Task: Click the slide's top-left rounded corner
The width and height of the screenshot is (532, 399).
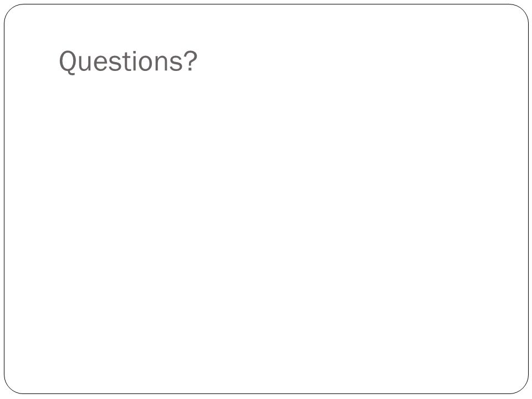Action: click(10, 10)
